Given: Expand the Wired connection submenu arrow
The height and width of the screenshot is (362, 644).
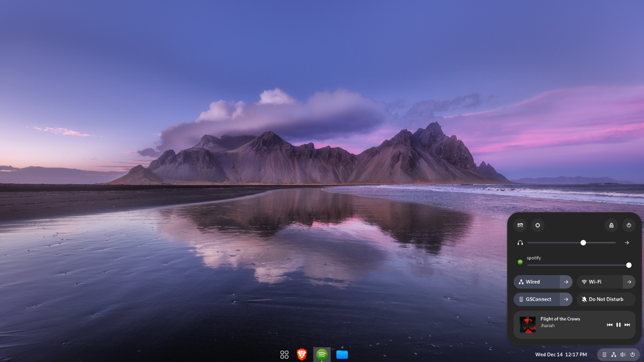Looking at the screenshot, I should 566,282.
